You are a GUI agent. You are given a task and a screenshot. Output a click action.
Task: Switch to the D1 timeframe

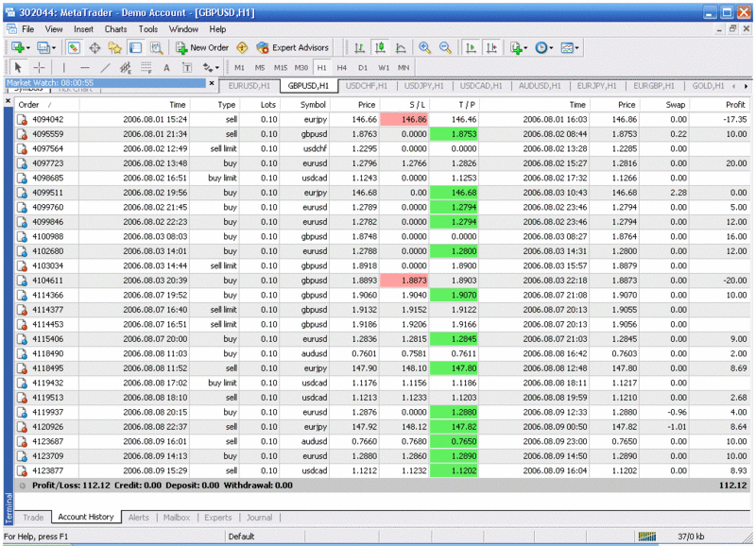tap(363, 67)
